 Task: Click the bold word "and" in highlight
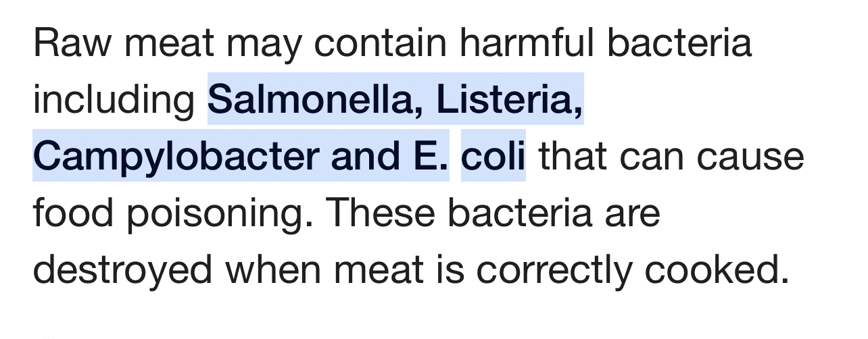point(364,156)
